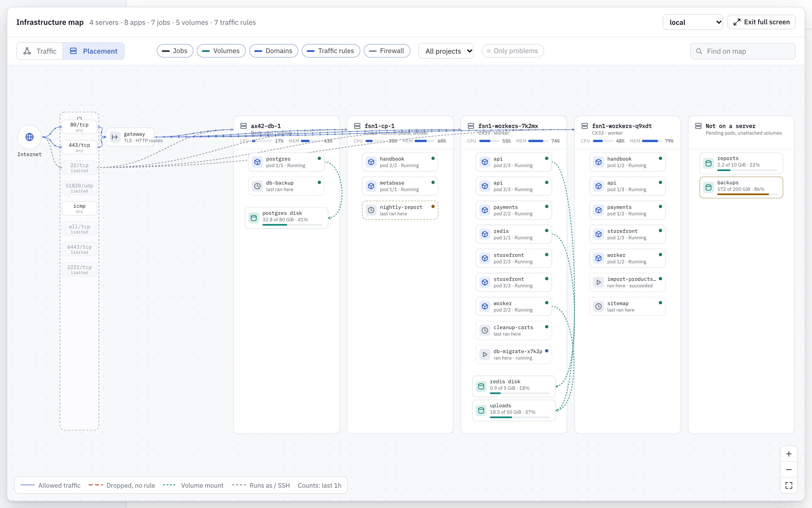Select the 22/tcp limited firewall rule
This screenshot has height=508, width=812.
(x=80, y=167)
